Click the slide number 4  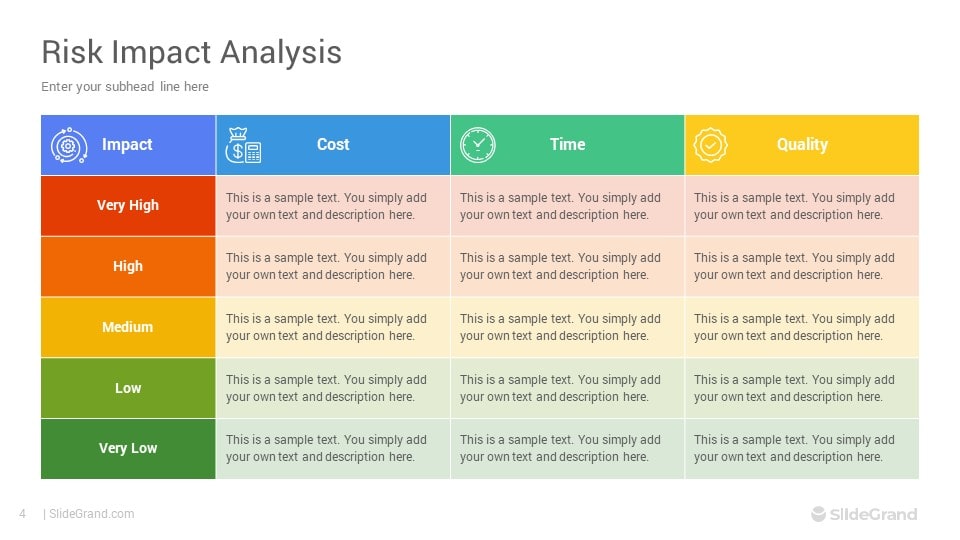tap(23, 514)
